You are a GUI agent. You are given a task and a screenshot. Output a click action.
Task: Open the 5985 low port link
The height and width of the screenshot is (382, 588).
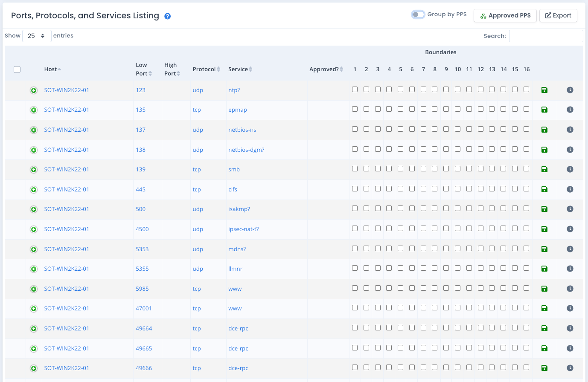tap(142, 289)
